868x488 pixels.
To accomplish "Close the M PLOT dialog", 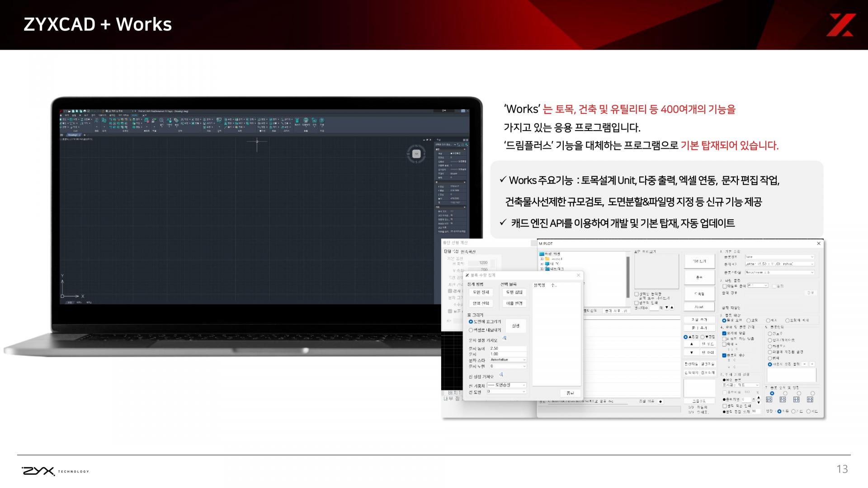I will (x=818, y=244).
